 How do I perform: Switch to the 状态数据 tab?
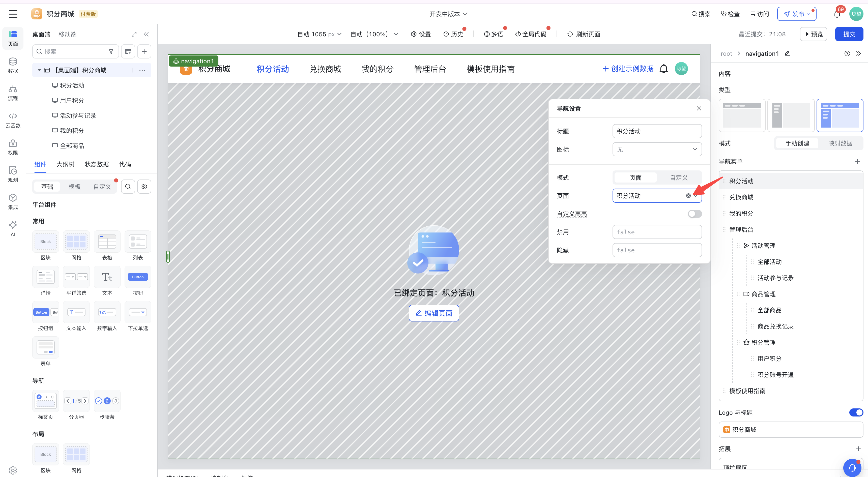(x=97, y=164)
